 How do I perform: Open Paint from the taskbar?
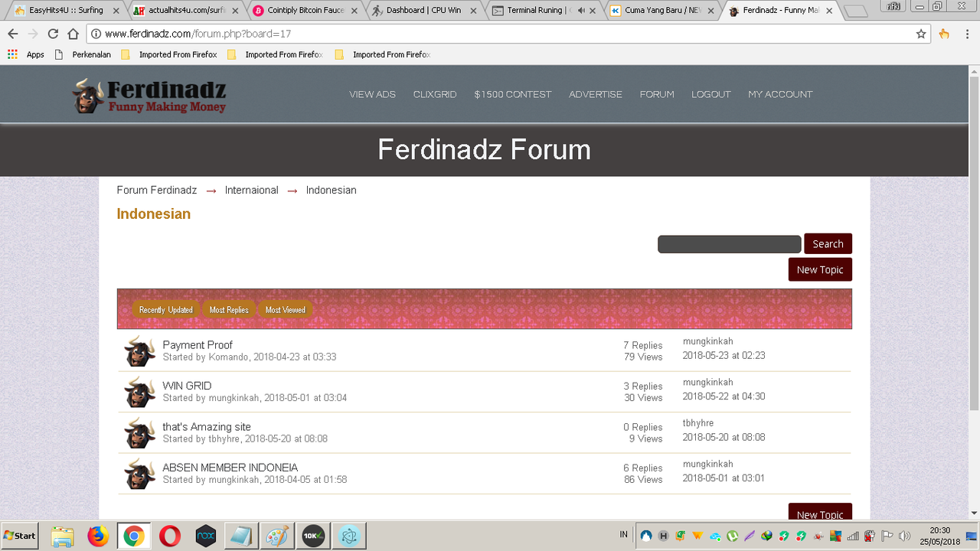(x=276, y=536)
